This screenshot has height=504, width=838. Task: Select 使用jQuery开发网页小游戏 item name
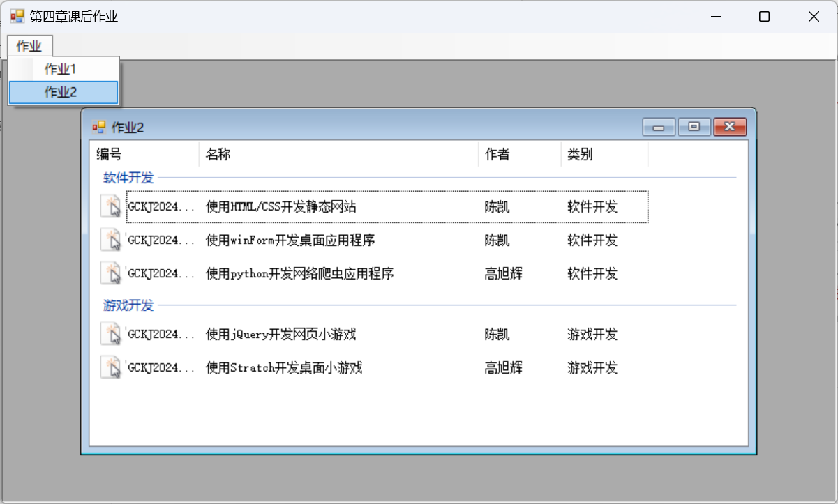(x=280, y=335)
